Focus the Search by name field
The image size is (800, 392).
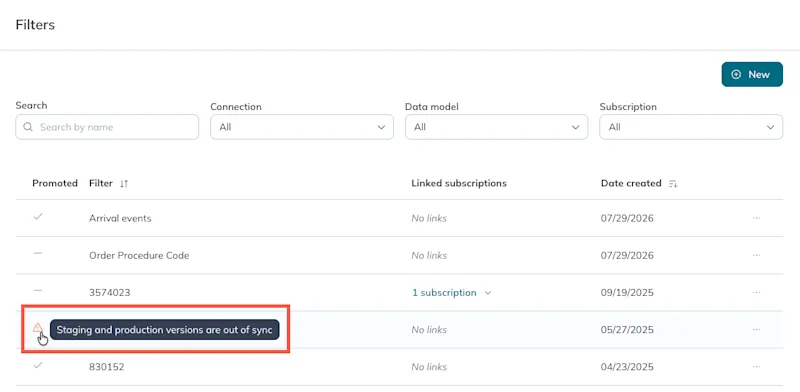coord(107,127)
